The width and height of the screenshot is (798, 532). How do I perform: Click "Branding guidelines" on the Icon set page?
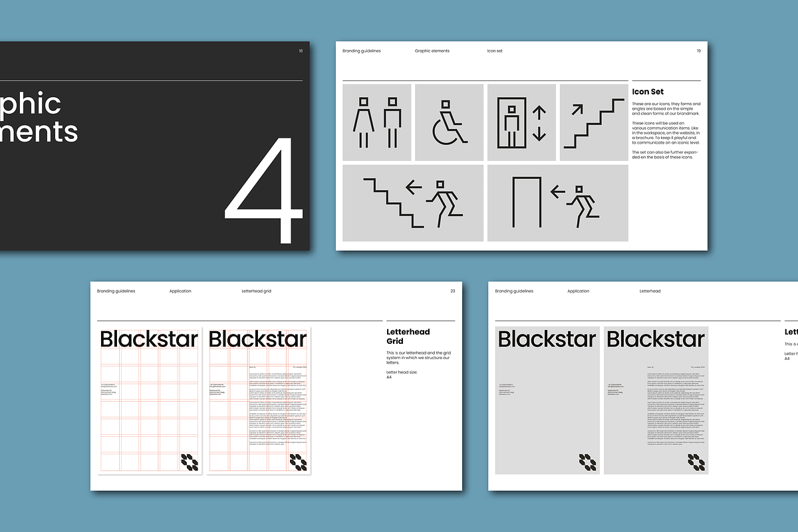[362, 51]
